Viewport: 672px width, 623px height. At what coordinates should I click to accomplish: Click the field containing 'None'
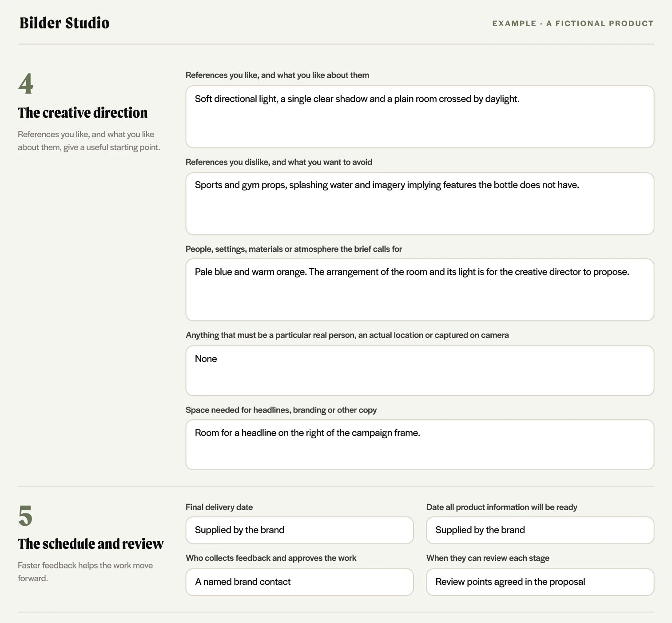pyautogui.click(x=420, y=371)
